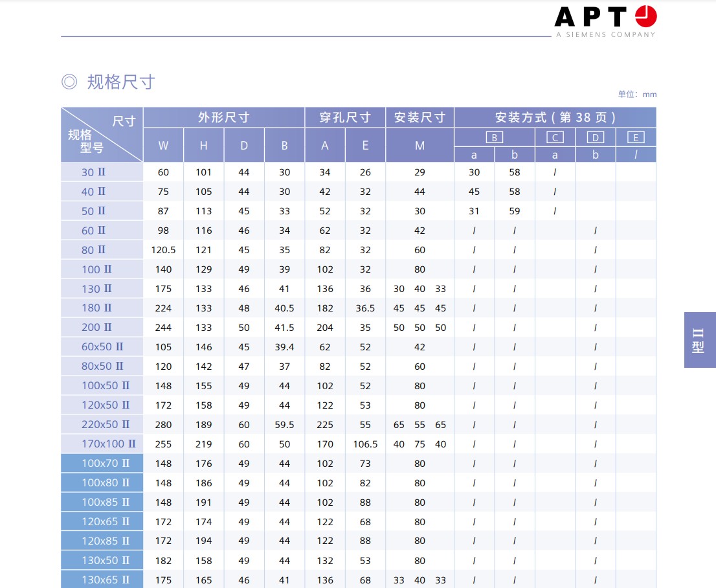Click the A SIEMENS COMPANY tagline
This screenshot has width=716, height=588.
(605, 35)
